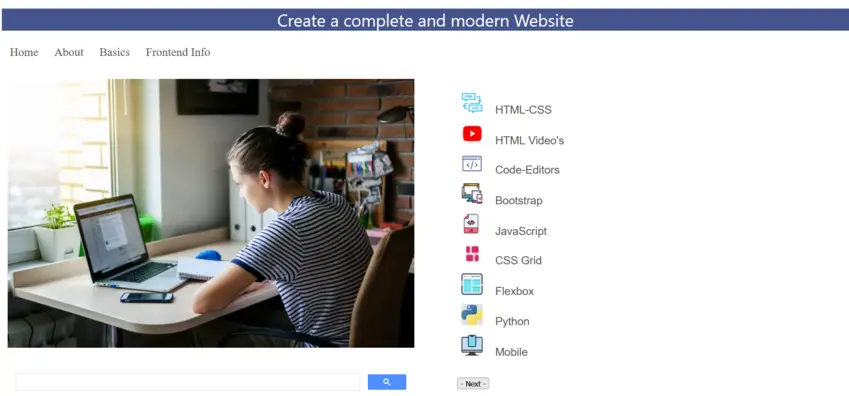Select the Code-Editors code bracket icon
849x396 pixels.
click(472, 164)
